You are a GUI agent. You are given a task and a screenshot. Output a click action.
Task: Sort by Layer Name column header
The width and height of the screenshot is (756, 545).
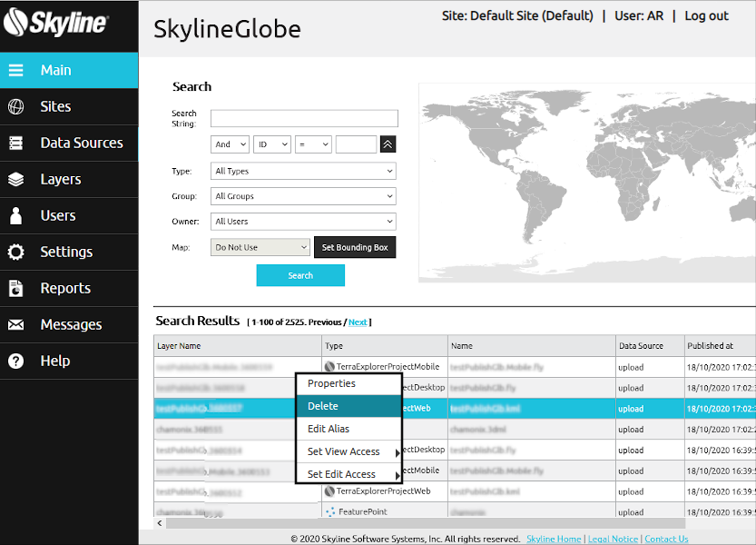click(x=238, y=346)
